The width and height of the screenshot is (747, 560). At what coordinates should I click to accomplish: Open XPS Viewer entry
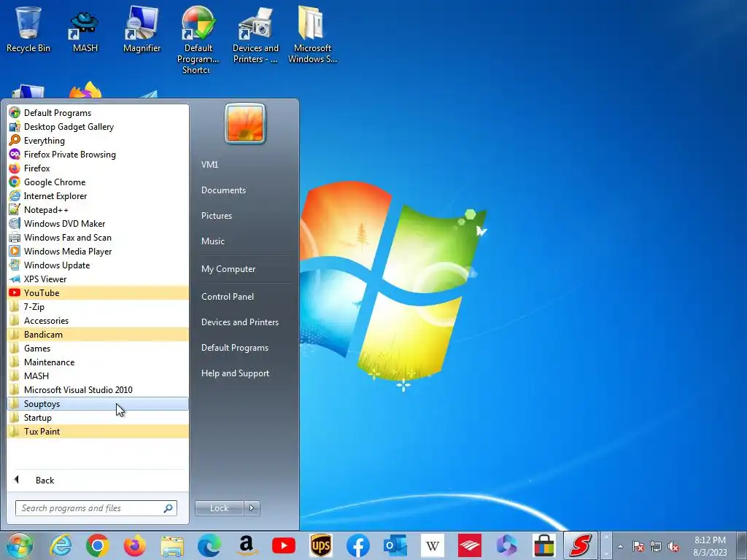[x=98, y=279]
